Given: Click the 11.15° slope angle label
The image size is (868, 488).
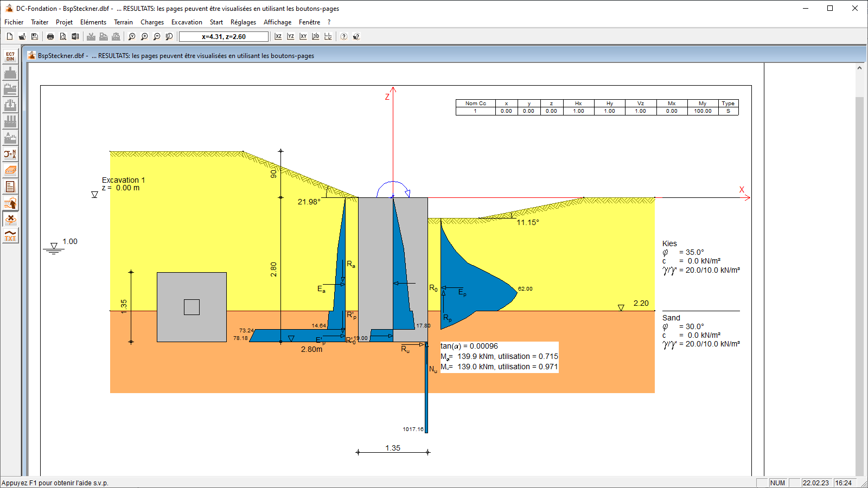Looking at the screenshot, I should (527, 222).
